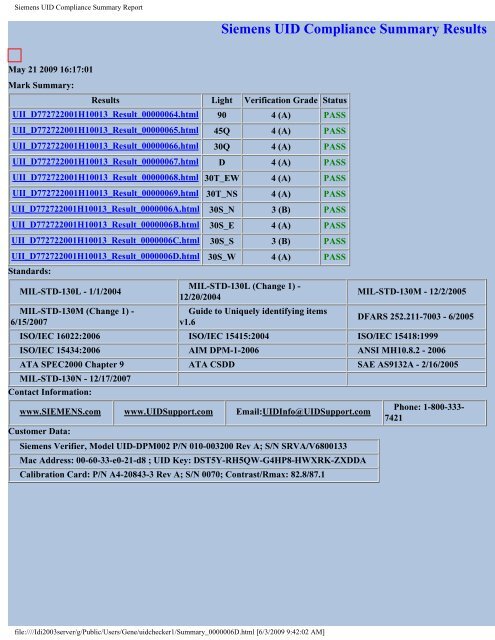Click the '4 (A)' grade in 90 row

click(x=281, y=115)
